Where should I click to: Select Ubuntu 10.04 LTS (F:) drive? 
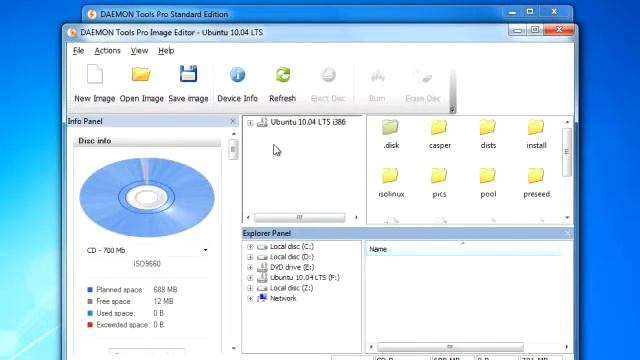304,278
